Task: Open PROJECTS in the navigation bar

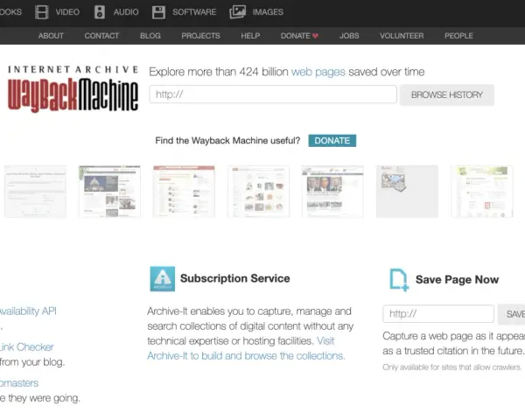Action: click(x=200, y=36)
